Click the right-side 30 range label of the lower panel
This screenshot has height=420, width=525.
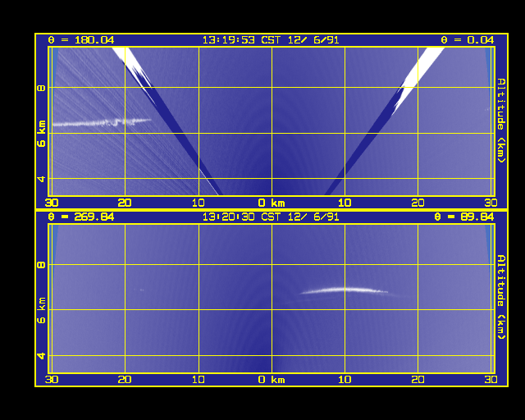[x=491, y=380]
